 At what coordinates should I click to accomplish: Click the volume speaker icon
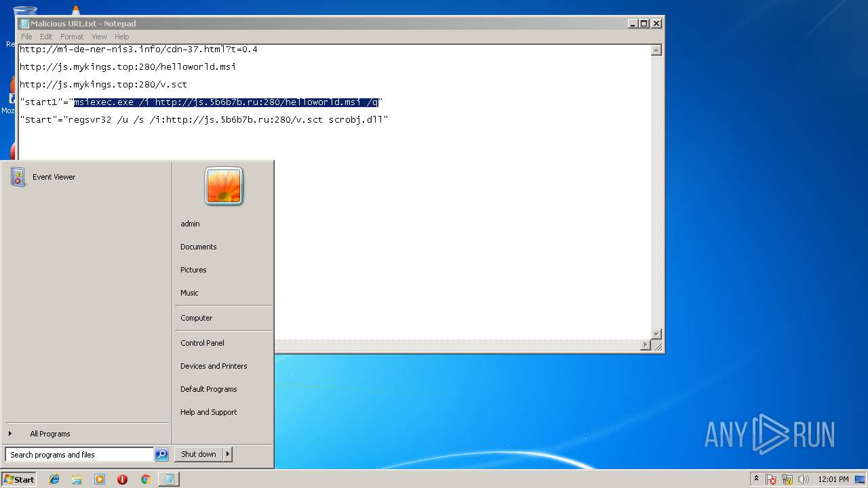(x=804, y=479)
